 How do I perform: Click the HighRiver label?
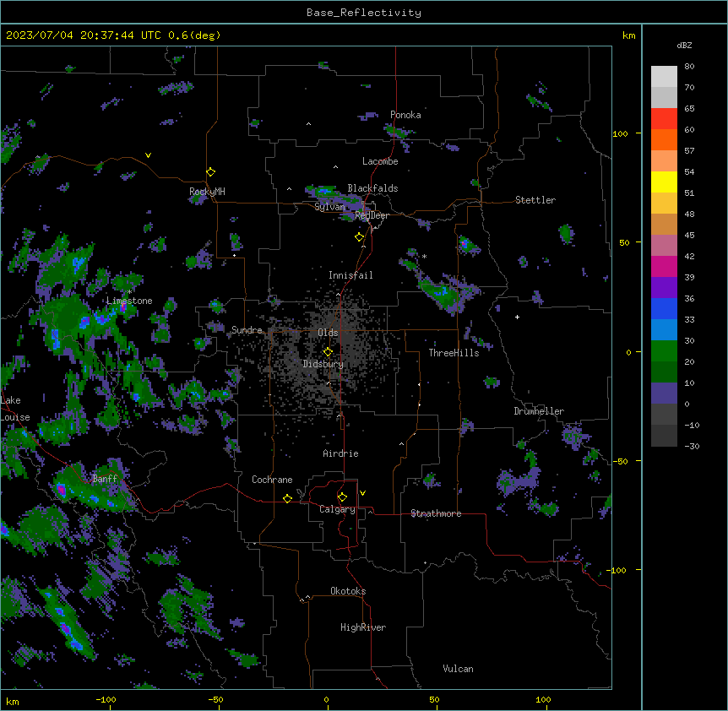pos(363,627)
